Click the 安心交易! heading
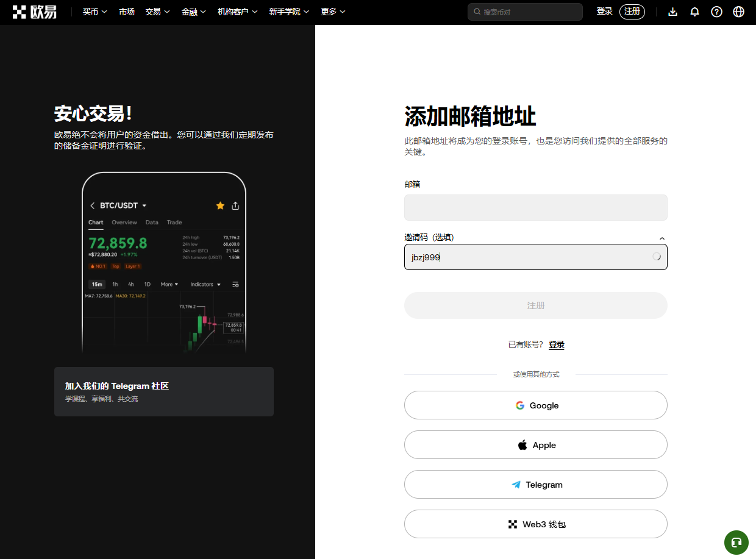756x559 pixels. 93,113
